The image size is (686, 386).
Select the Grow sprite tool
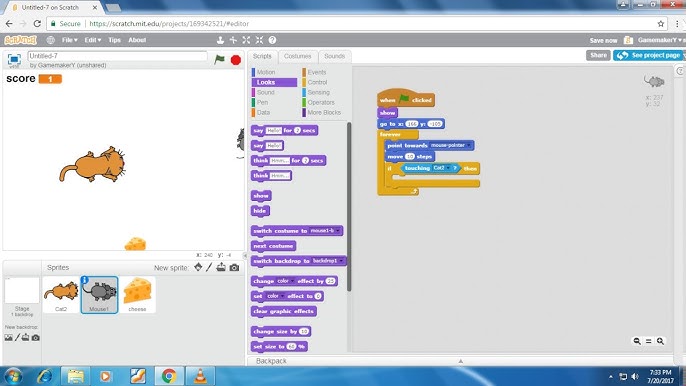click(x=246, y=40)
